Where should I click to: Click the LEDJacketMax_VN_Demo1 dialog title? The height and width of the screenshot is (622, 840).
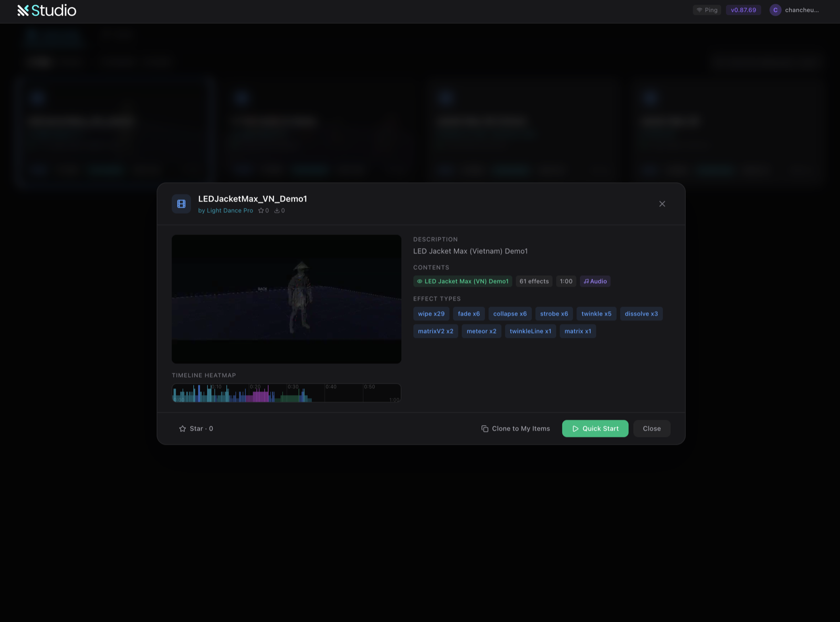(253, 199)
